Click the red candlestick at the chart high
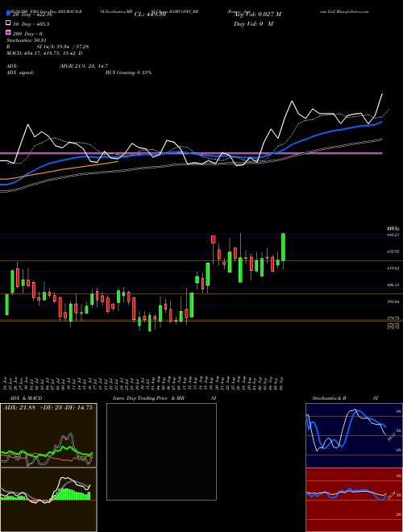This screenshot has height=532, width=403. (214, 239)
